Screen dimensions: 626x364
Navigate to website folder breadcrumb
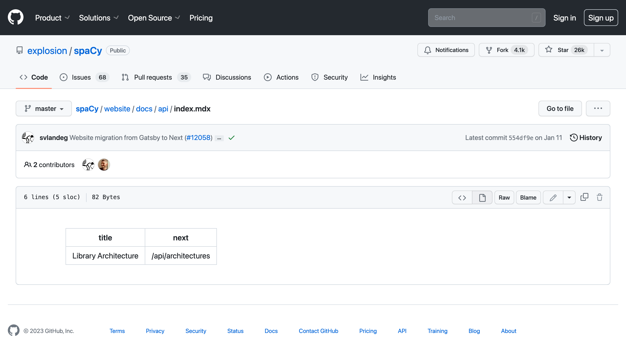(117, 109)
